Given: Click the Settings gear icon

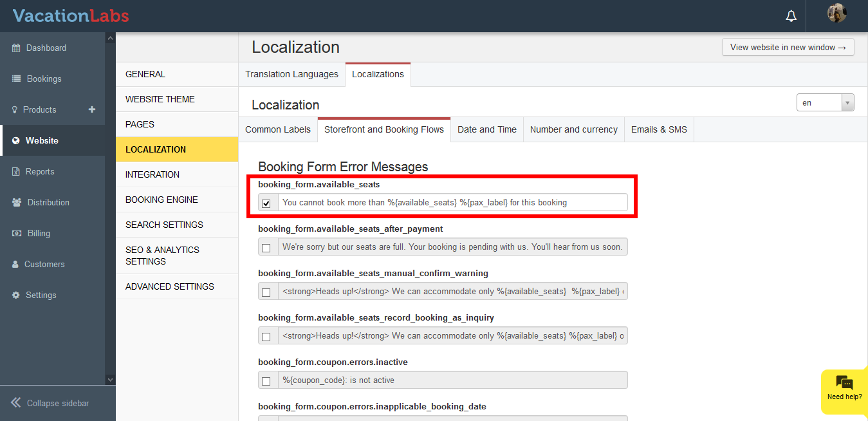Looking at the screenshot, I should pos(16,295).
